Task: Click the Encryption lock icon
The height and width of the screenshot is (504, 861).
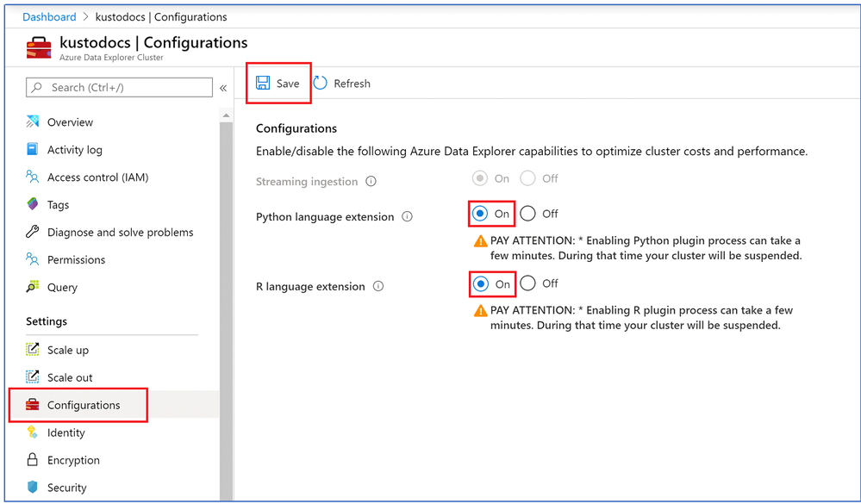Action: pyautogui.click(x=33, y=460)
